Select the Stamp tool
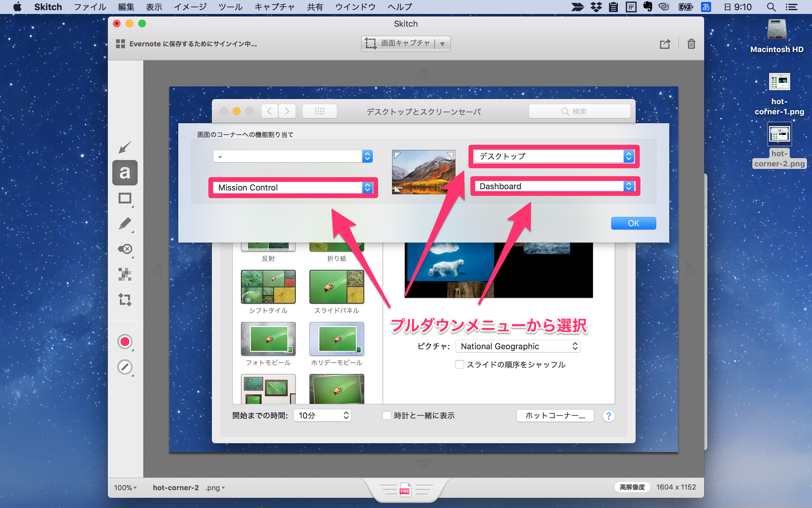 click(x=125, y=249)
